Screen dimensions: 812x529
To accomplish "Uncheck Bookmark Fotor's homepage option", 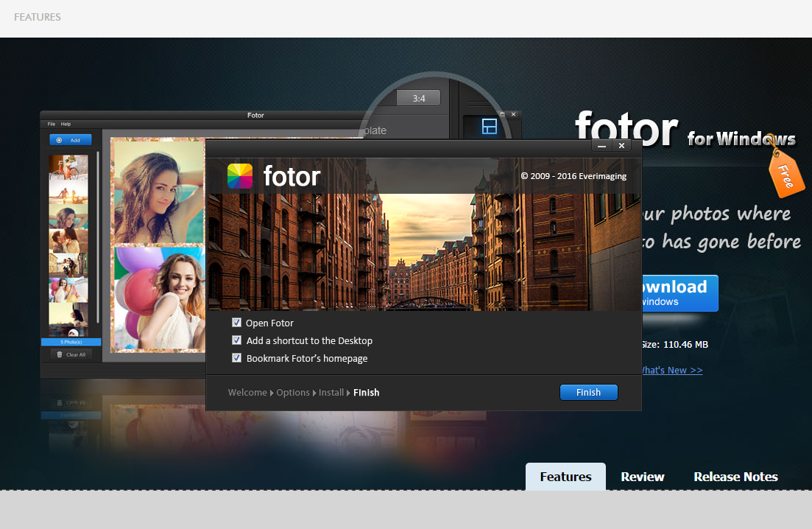I will click(x=236, y=358).
